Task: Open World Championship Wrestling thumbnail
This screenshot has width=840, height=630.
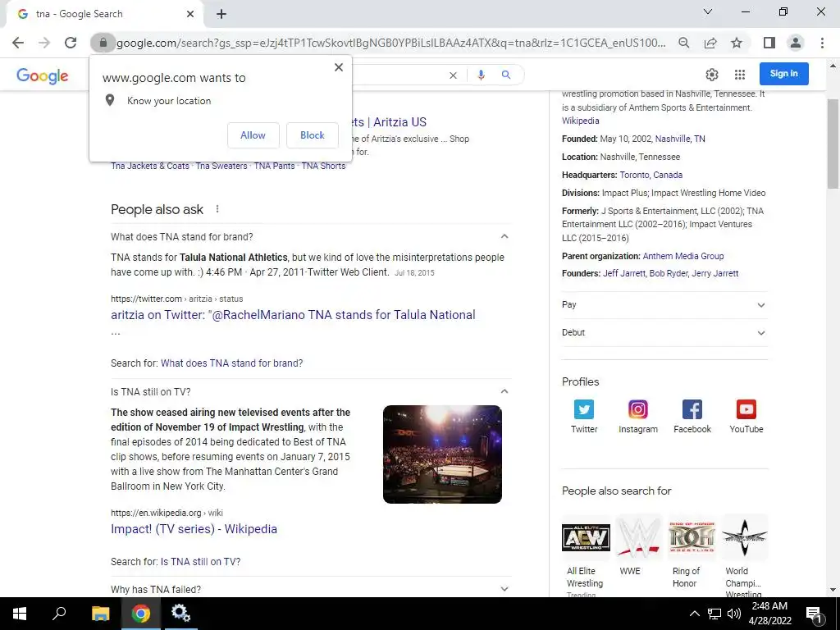Action: [745, 538]
